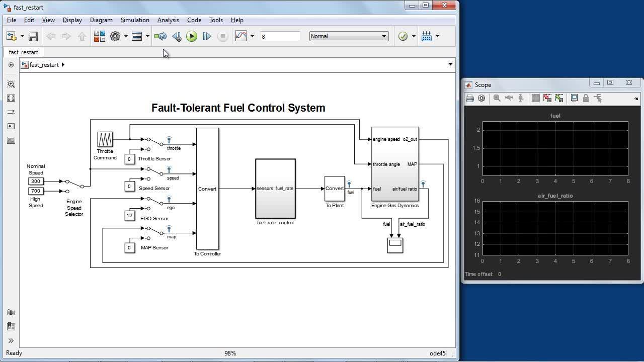Open Scope parameters gear icon
The width and height of the screenshot is (644, 362).
(481, 98)
